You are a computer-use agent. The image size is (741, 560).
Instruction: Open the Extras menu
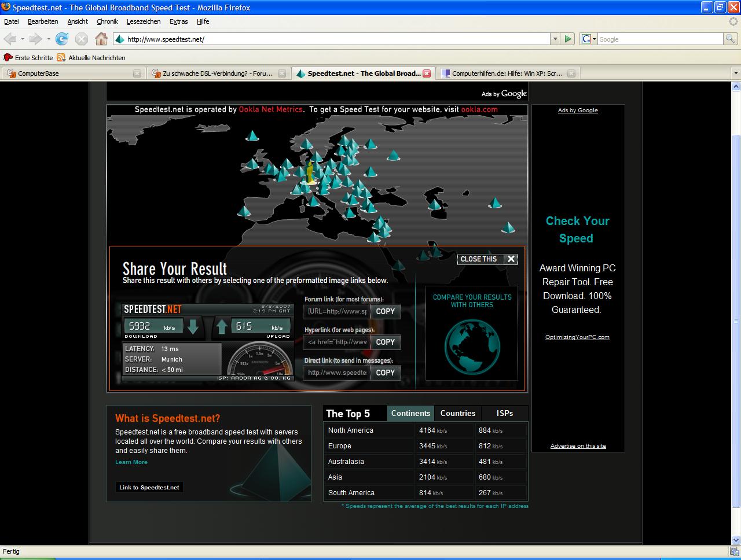178,21
